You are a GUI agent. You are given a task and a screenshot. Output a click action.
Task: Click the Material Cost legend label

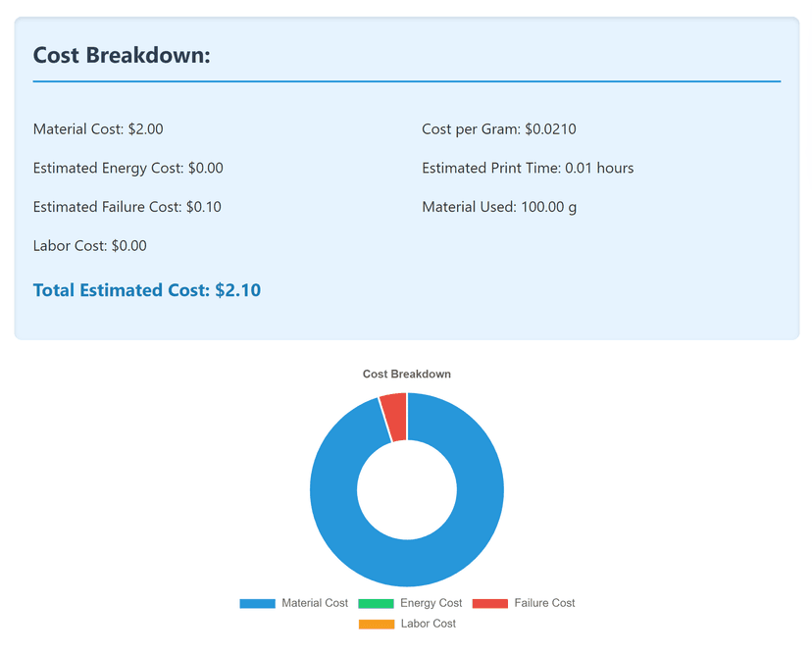(x=315, y=603)
